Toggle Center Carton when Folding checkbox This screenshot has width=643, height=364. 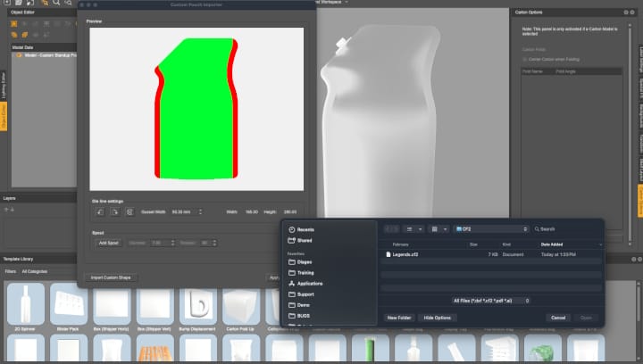tap(525, 59)
